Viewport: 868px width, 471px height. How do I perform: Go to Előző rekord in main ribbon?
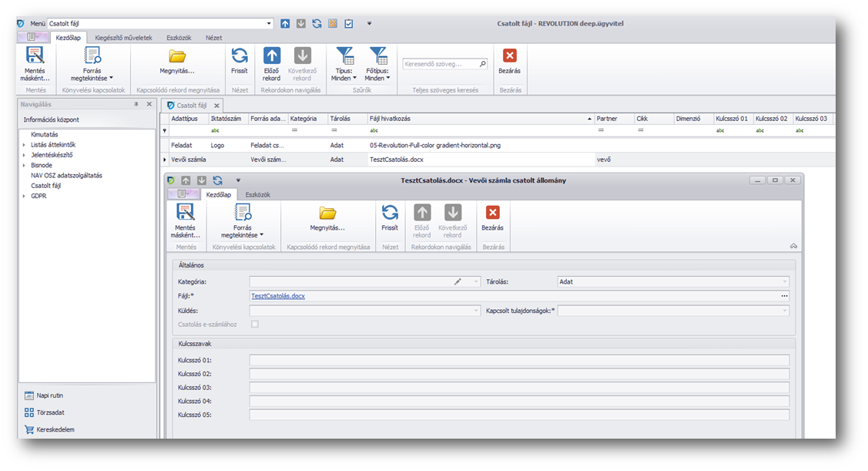(x=272, y=56)
